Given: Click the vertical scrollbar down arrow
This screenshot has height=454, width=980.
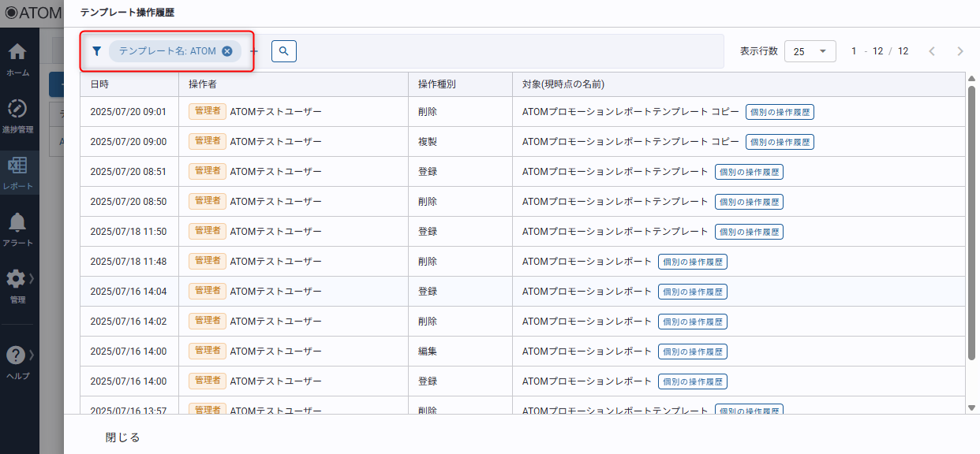Looking at the screenshot, I should [x=971, y=407].
